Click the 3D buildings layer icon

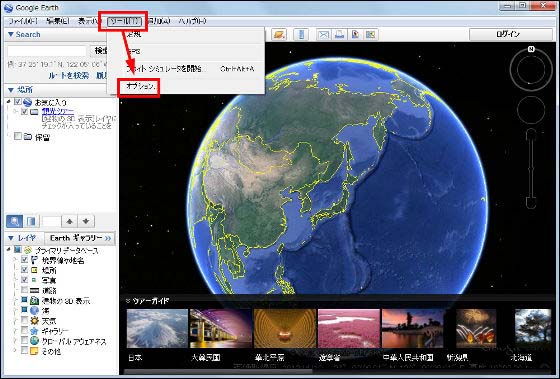click(35, 300)
